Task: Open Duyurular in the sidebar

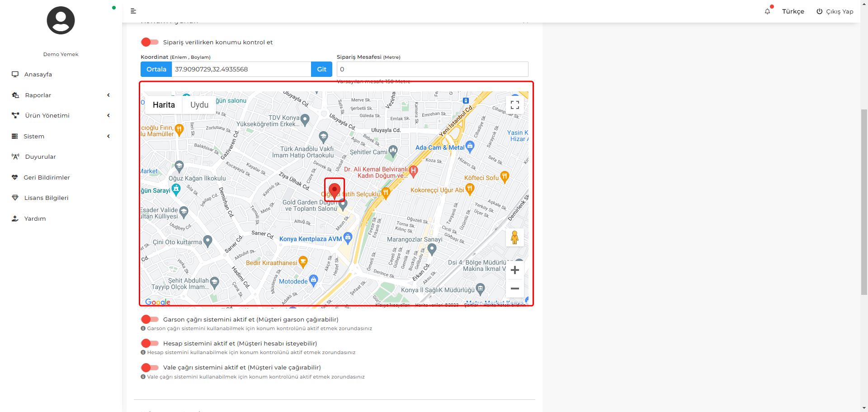Action: tap(41, 156)
